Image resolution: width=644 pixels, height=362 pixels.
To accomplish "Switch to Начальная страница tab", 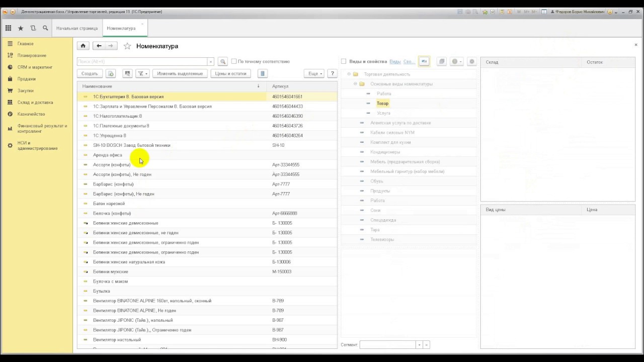I will (77, 28).
